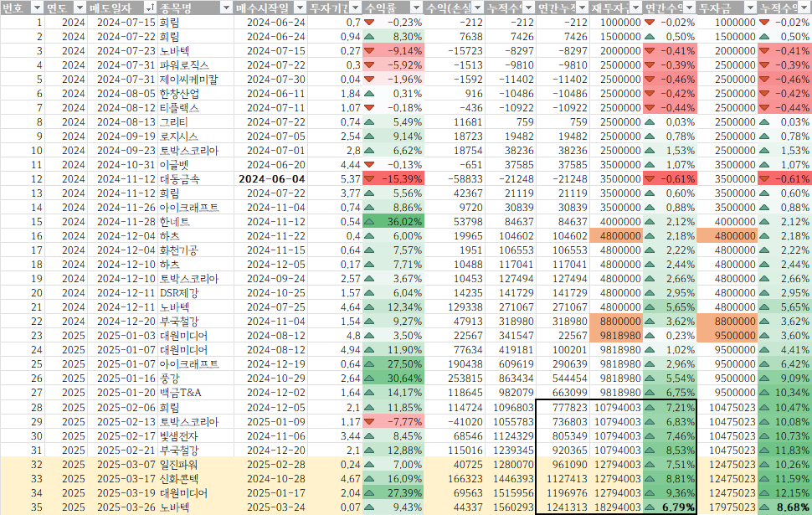Click the red down arrow beside -1,96%
812x515 pixels.
tap(369, 80)
